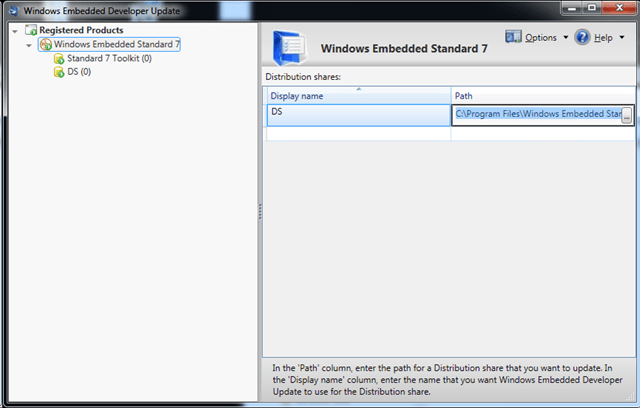The image size is (640, 408).
Task: Click the blue Help question mark icon
Action: tap(582, 37)
